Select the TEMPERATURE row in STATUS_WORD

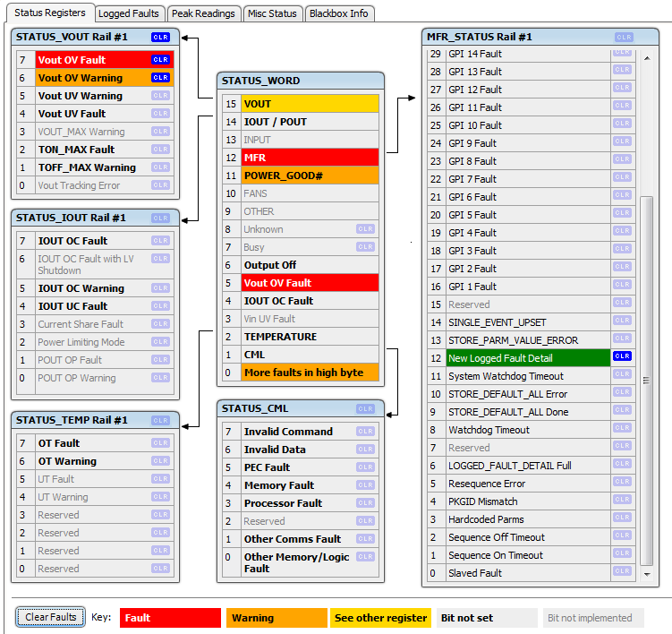(x=301, y=337)
